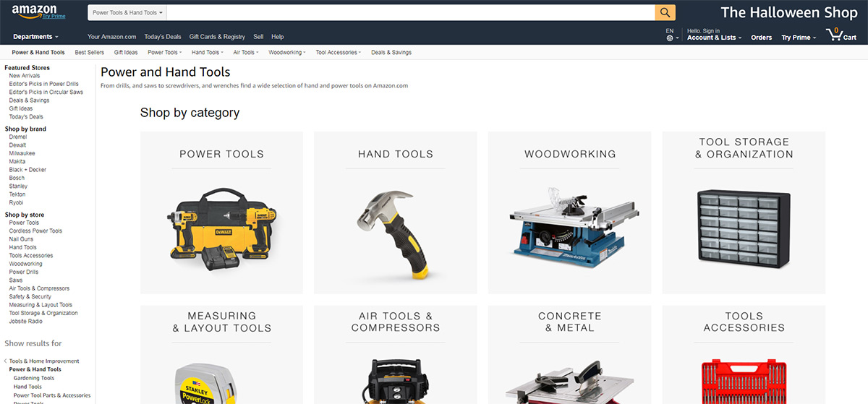Open Today's Deals in the top menu
This screenshot has width=868, height=404.
point(163,37)
